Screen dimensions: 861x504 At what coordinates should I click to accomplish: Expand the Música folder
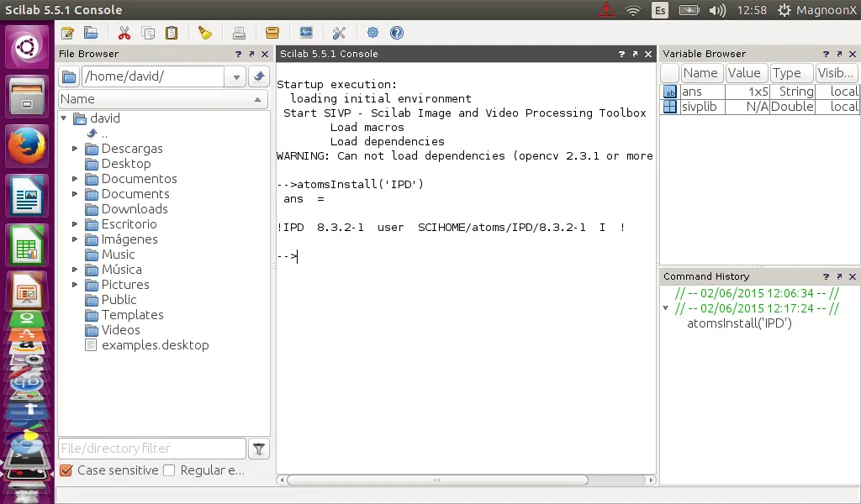pyautogui.click(x=75, y=270)
